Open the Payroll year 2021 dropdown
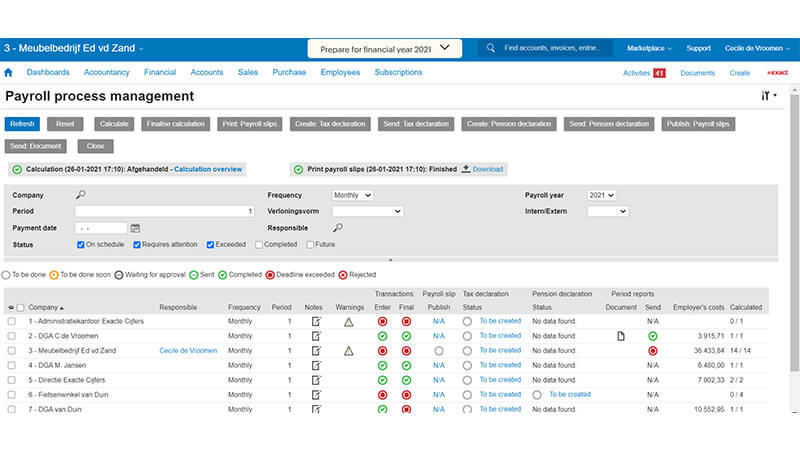 [602, 195]
